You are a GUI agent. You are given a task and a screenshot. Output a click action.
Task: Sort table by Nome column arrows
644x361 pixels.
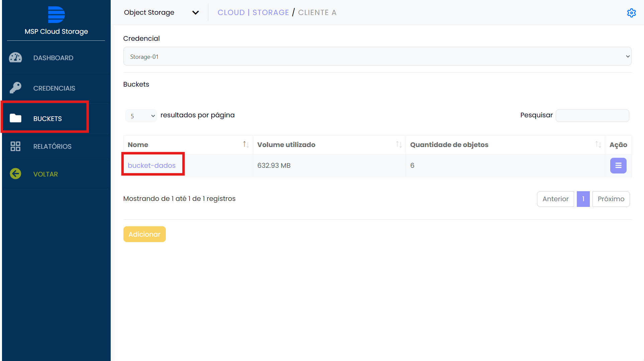point(246,144)
